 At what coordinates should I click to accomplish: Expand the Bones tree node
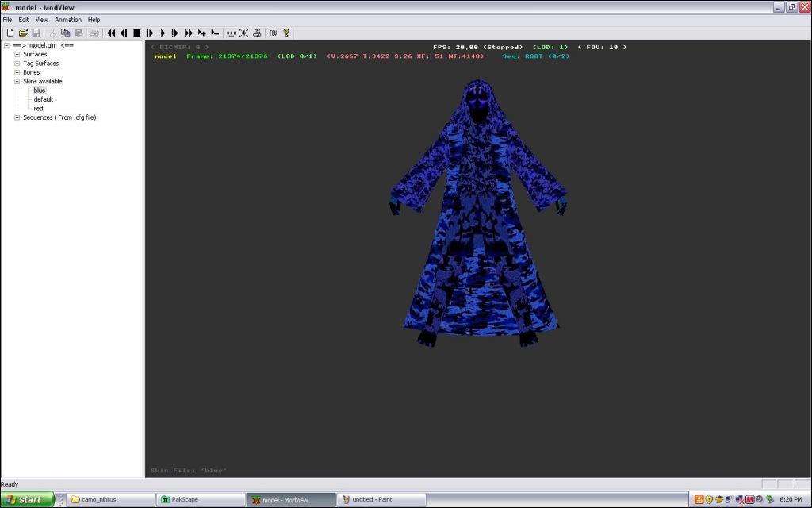tap(17, 72)
